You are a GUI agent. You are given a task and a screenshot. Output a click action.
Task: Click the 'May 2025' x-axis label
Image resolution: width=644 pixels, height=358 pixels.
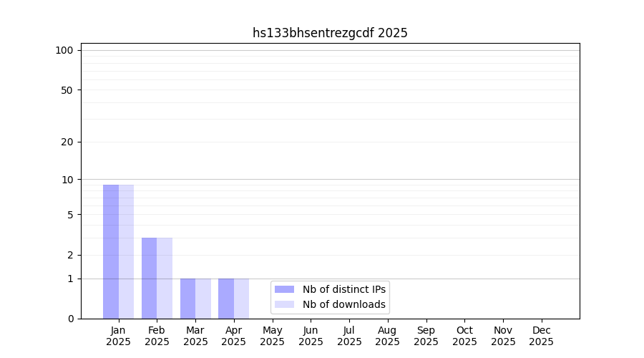(272, 336)
